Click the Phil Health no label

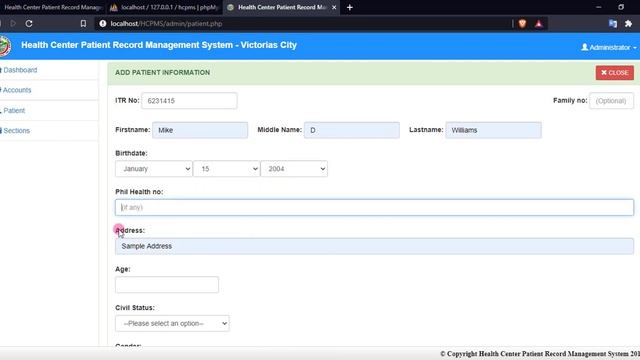tap(139, 192)
